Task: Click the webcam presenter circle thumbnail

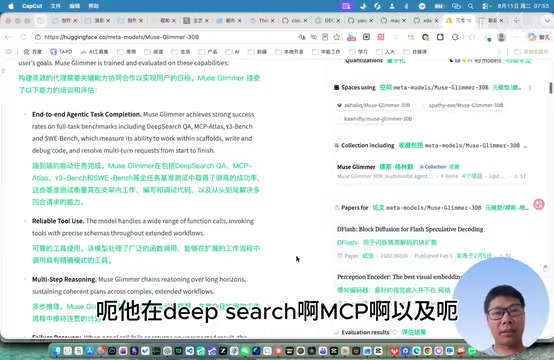Action: point(500,307)
